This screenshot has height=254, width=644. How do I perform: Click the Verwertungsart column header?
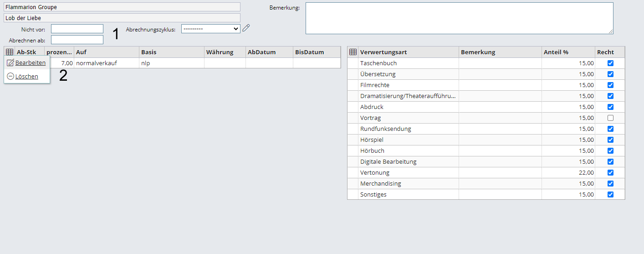[x=408, y=52]
